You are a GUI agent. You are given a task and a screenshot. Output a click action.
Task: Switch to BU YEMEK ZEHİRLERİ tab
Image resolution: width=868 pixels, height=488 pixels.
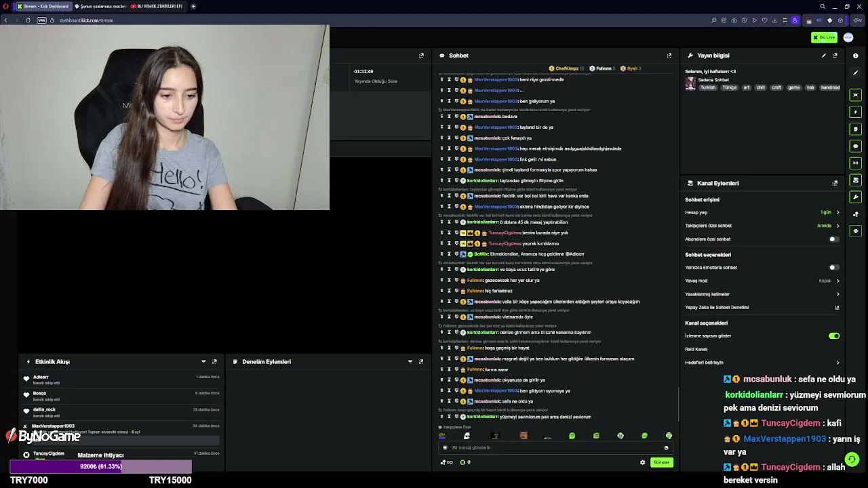coord(157,6)
